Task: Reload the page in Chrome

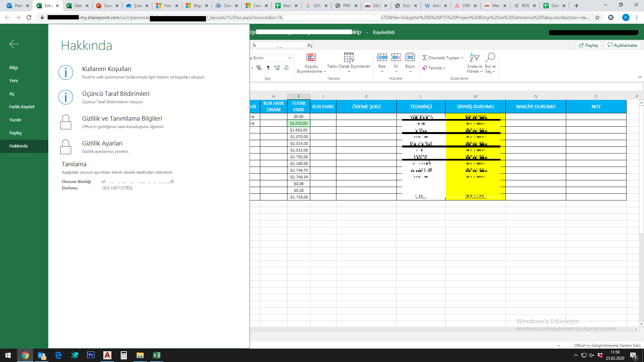Action: [x=29, y=17]
